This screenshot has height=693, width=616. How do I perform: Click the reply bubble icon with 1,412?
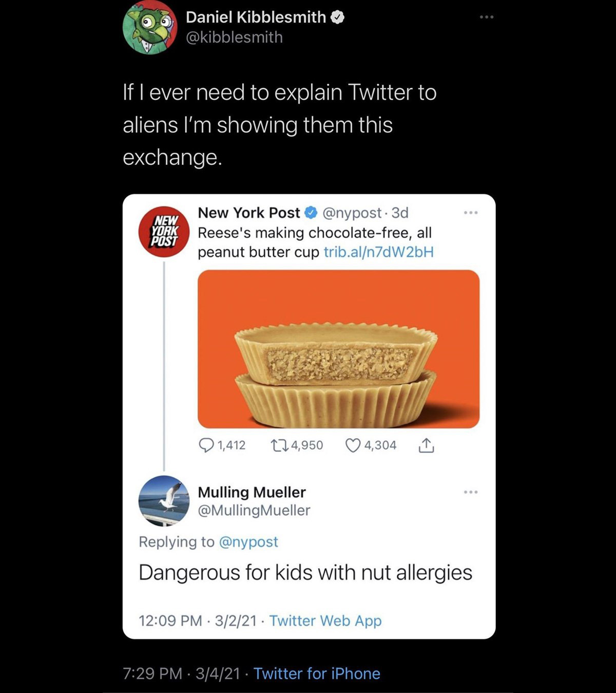(x=206, y=445)
